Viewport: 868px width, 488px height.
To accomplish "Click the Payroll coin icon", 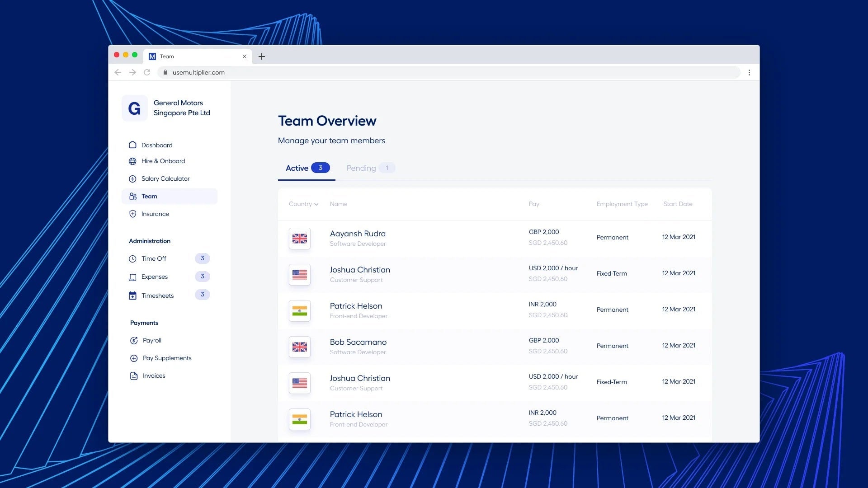I will [x=134, y=340].
